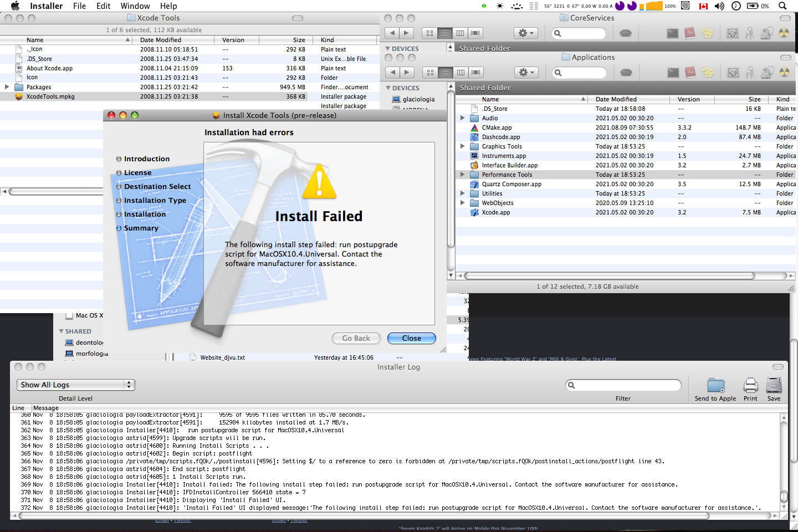Sort Applications list by Date Modified column

629,99
